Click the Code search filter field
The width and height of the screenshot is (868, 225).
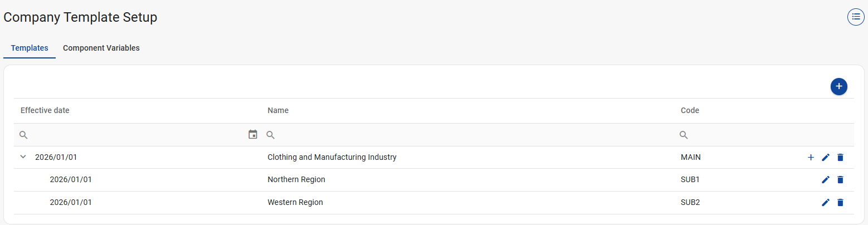[763, 135]
